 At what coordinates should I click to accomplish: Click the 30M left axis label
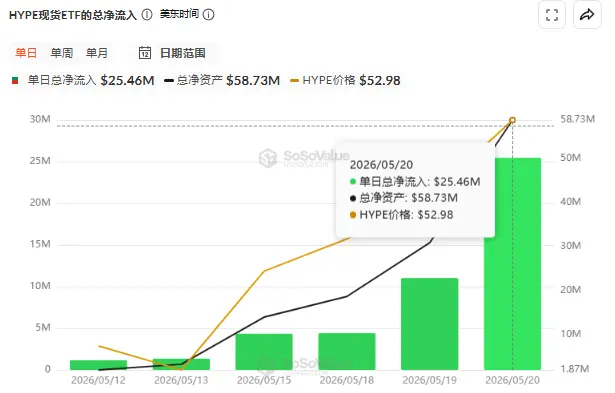(x=40, y=119)
